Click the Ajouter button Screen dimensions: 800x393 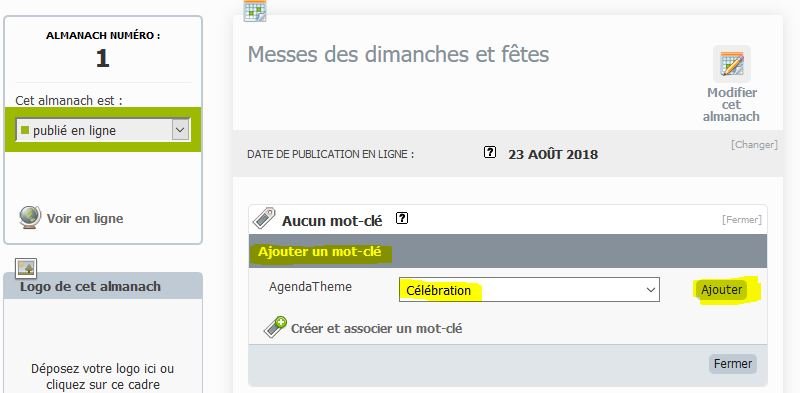(x=721, y=290)
